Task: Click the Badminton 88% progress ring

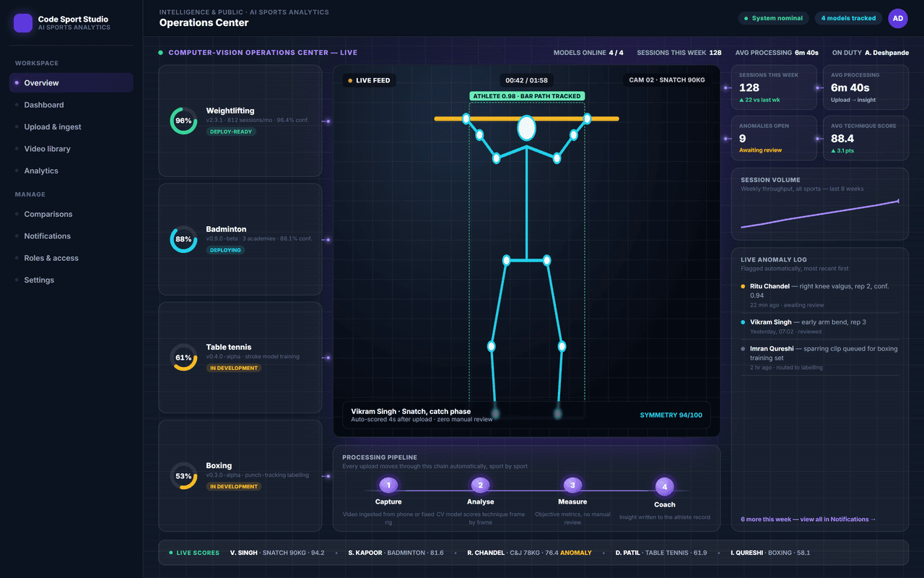Action: coord(183,239)
